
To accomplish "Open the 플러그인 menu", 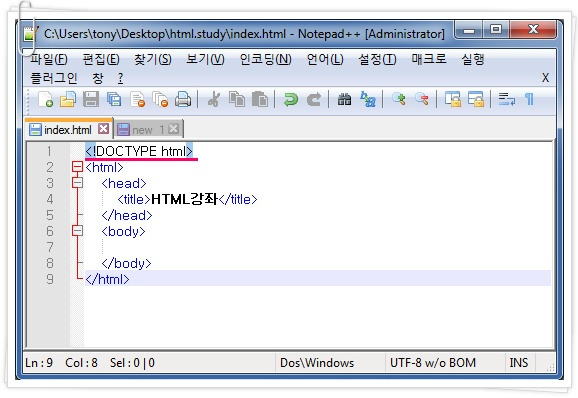I will tap(53, 78).
